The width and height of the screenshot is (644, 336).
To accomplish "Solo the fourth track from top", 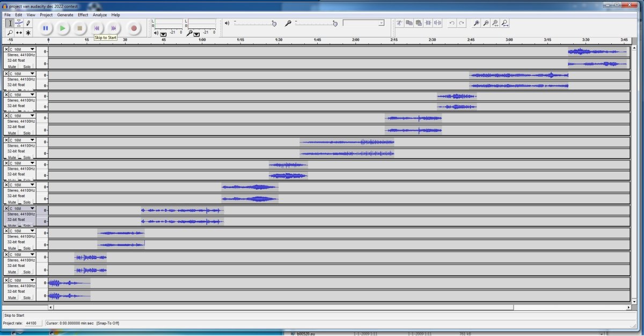I will [x=27, y=133].
